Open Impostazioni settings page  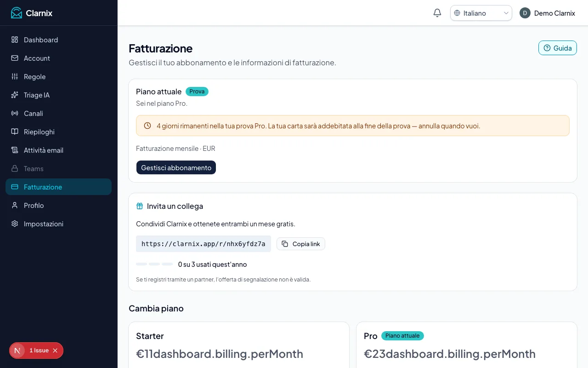click(58, 224)
